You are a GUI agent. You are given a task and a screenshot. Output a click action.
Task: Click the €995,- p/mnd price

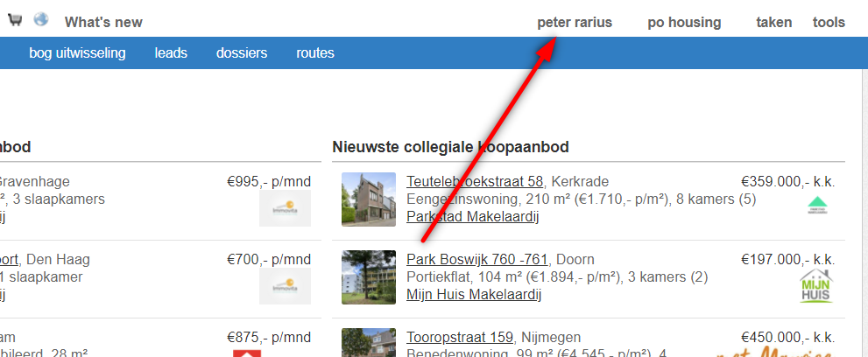pyautogui.click(x=269, y=181)
